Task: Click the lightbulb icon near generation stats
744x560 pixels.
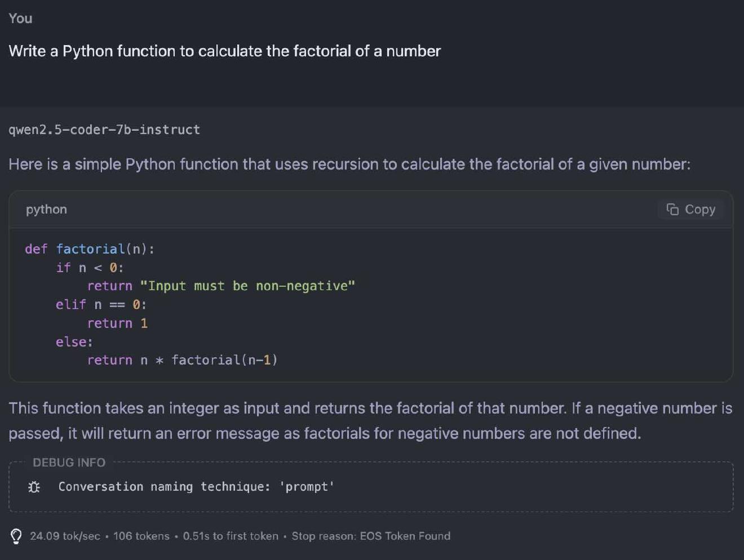Action: 16,536
